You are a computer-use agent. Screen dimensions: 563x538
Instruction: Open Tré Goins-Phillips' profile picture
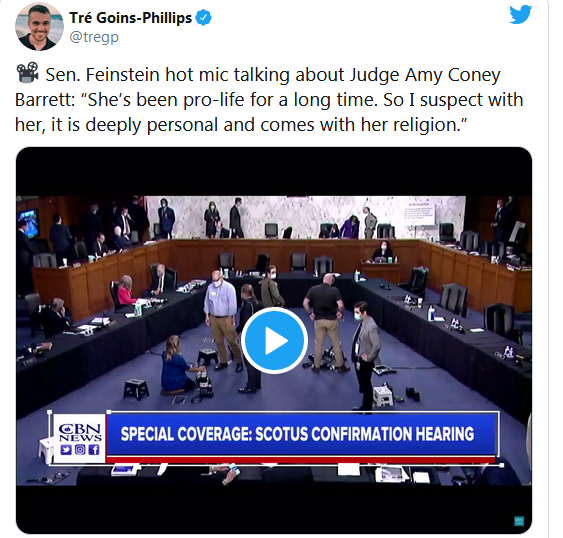(39, 27)
